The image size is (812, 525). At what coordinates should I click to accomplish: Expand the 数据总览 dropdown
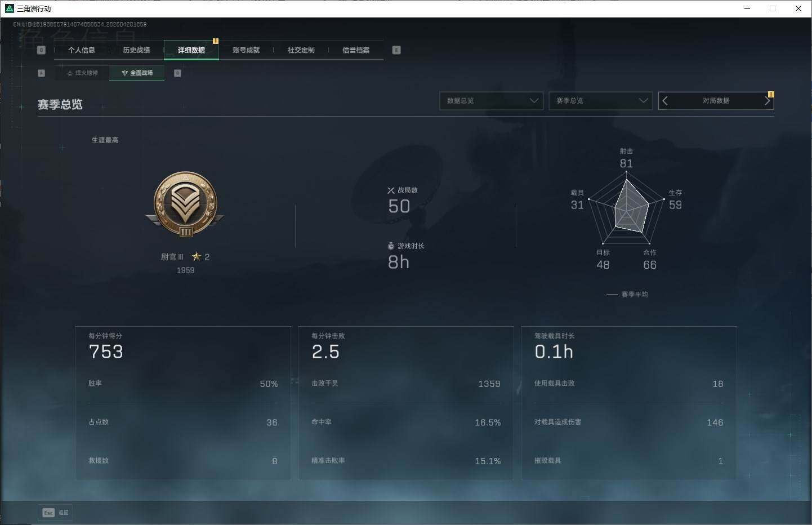click(492, 101)
